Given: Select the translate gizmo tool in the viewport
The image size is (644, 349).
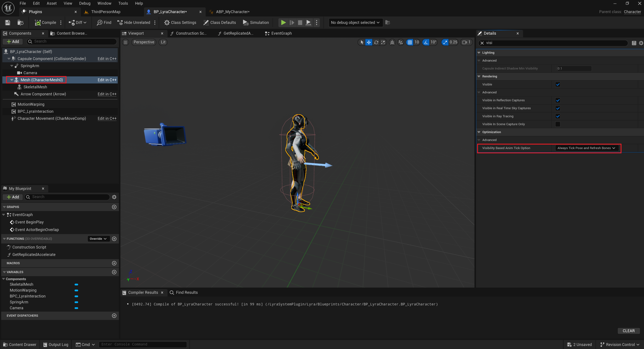Looking at the screenshot, I should coord(369,42).
